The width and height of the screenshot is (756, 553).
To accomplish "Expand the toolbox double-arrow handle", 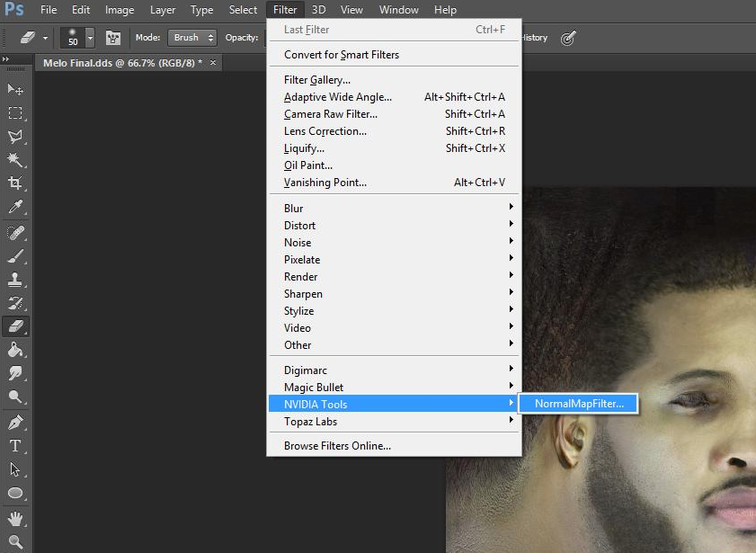I will click(5, 59).
